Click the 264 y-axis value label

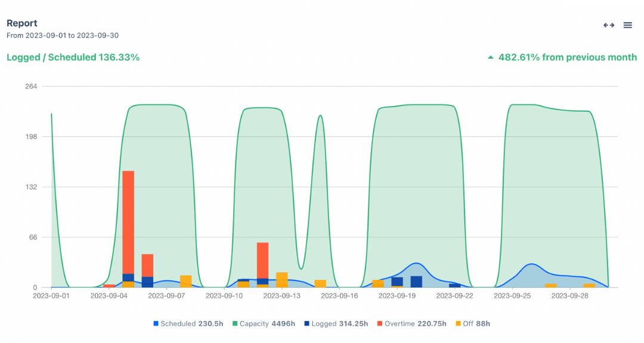31,86
